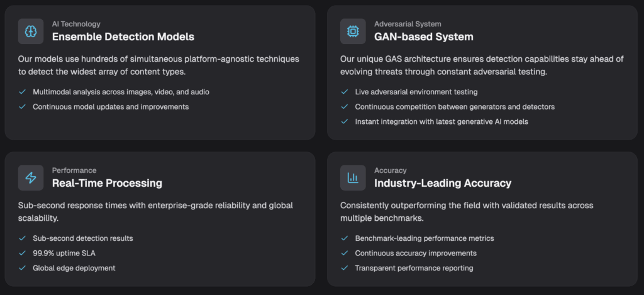Screen dimensions: 644x295
Task: Click the checkmark beside Global edge deployment
Action: tap(21, 268)
